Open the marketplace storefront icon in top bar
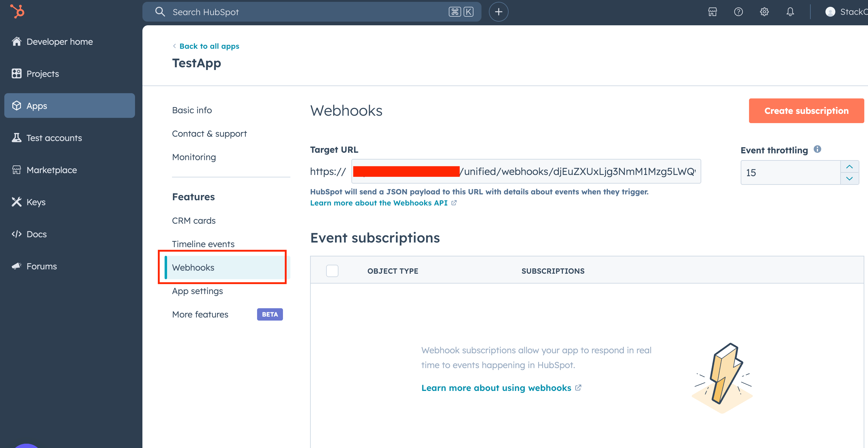The height and width of the screenshot is (448, 868). click(712, 12)
